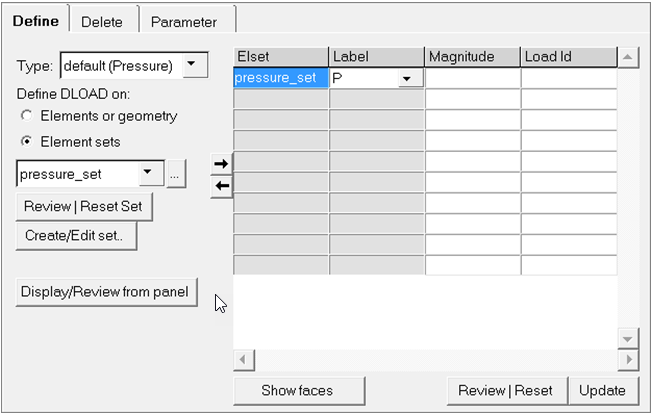The image size is (653, 414).
Task: Click the Show faces button
Action: point(298,390)
